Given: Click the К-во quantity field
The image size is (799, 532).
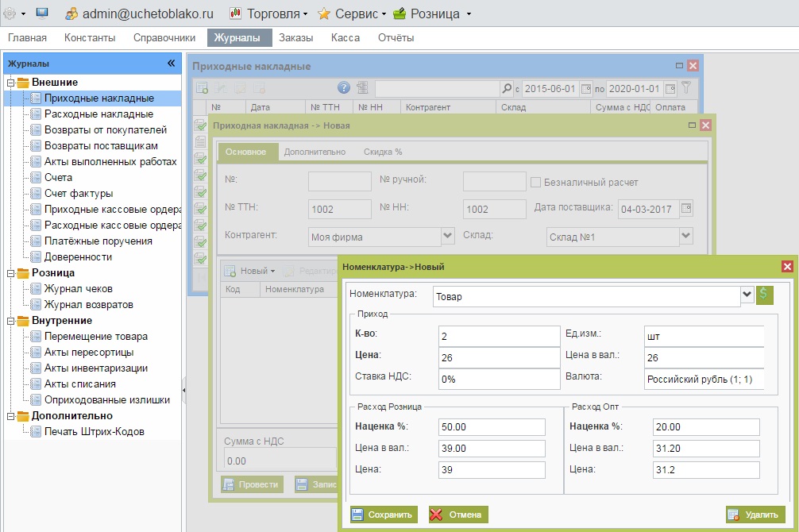Looking at the screenshot, I should coord(499,337).
